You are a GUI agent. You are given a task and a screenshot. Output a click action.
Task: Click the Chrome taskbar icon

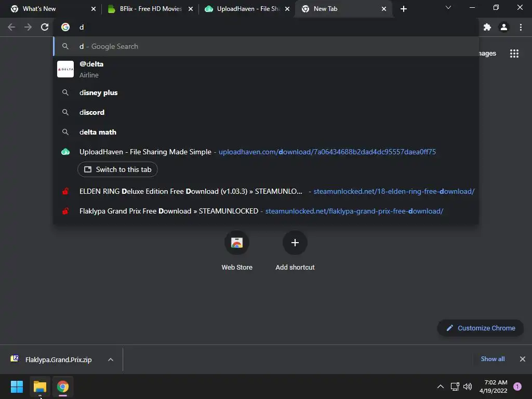pyautogui.click(x=63, y=387)
